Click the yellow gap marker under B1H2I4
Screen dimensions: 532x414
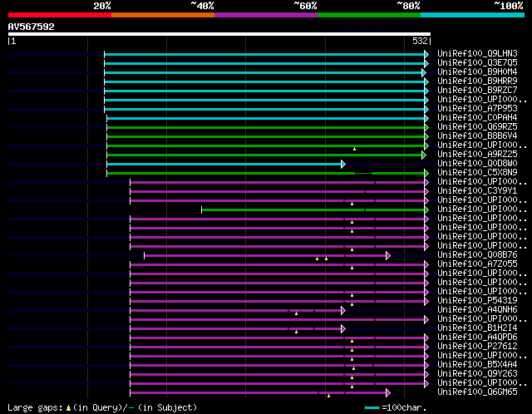[x=296, y=332]
